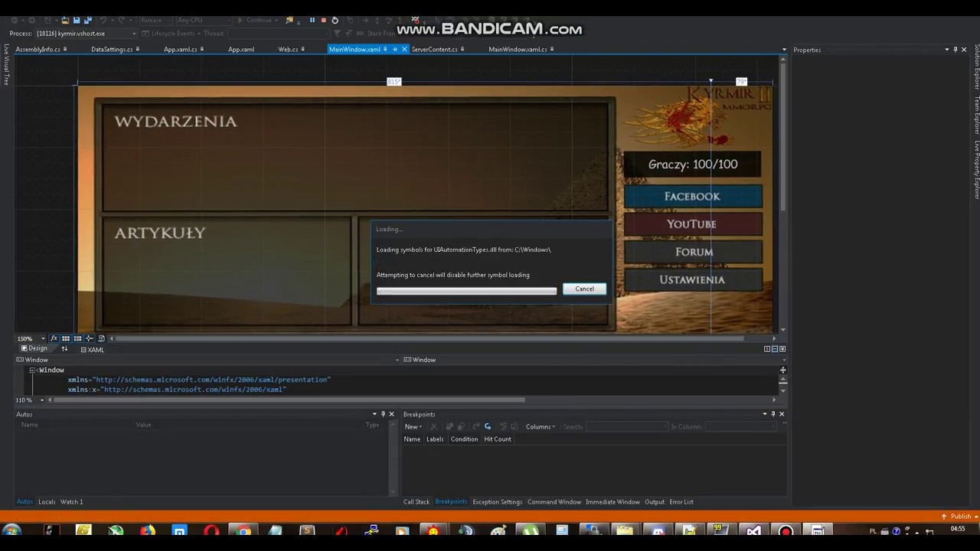Click the USTAWIENIA button in designer
980x551 pixels.
click(x=693, y=279)
